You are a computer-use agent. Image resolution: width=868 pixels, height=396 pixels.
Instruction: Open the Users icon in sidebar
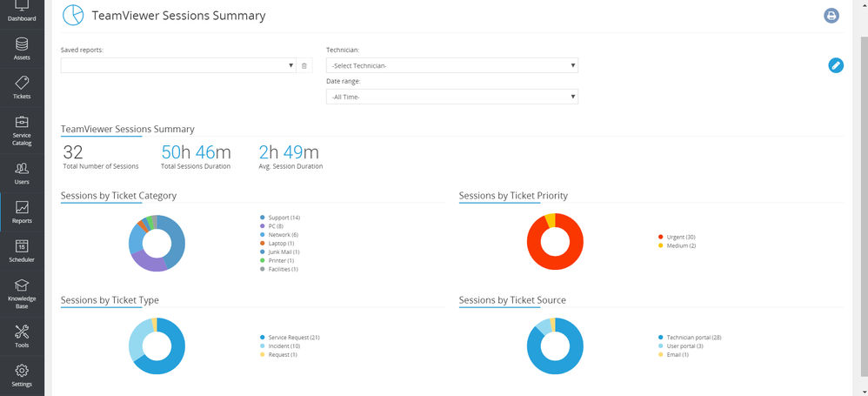(x=22, y=168)
